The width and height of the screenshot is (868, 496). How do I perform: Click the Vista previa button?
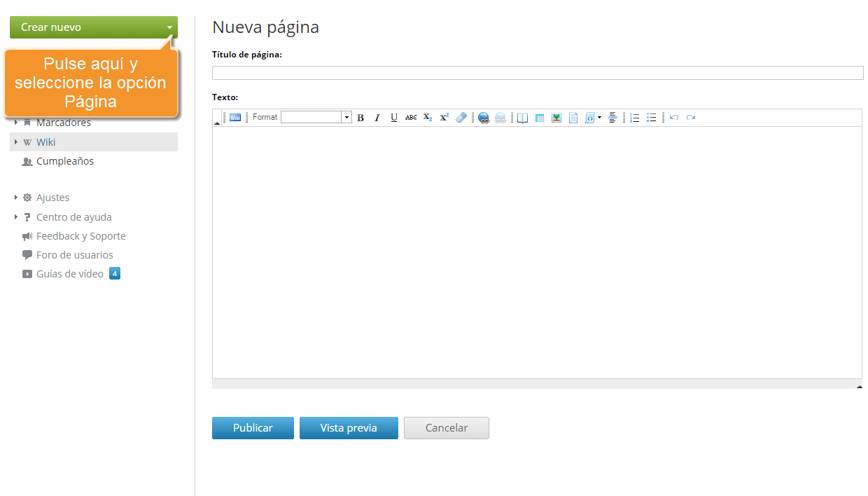[349, 428]
